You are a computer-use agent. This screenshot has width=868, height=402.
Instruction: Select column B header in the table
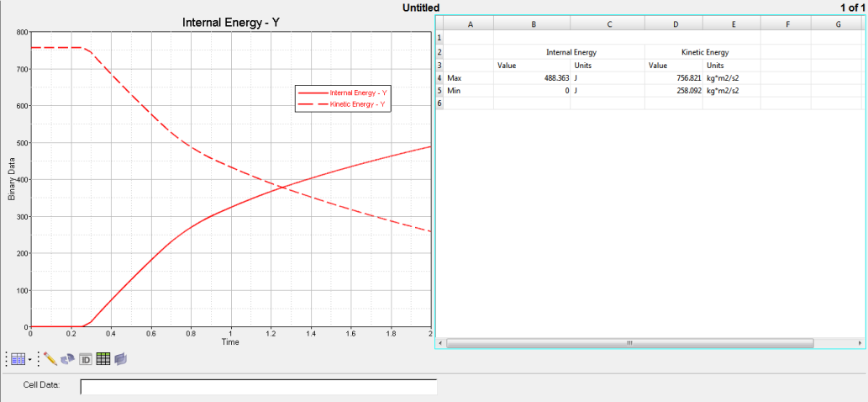click(x=532, y=24)
